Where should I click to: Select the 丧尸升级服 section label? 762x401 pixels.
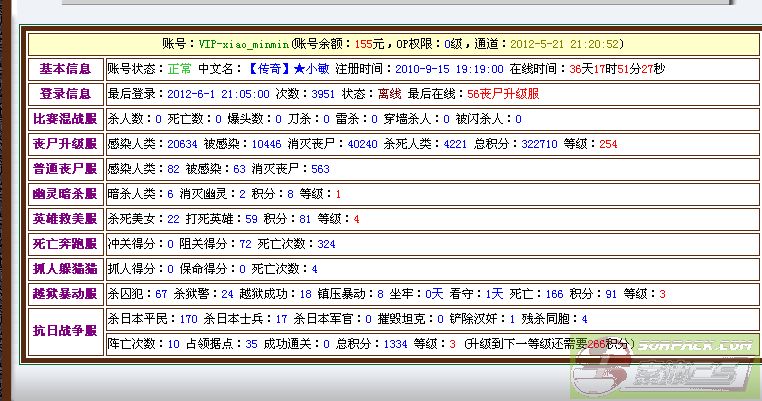[x=64, y=144]
